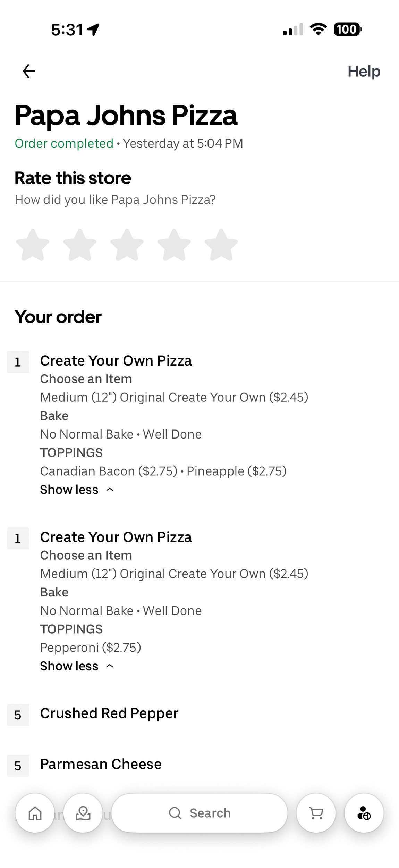
Task: Open the shopping cart icon
Action: [x=316, y=813]
